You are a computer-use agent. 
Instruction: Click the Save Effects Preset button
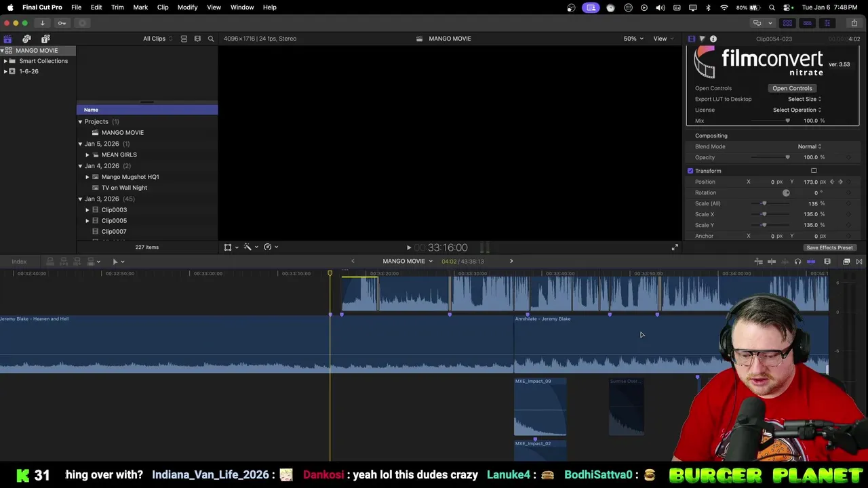[x=829, y=247]
